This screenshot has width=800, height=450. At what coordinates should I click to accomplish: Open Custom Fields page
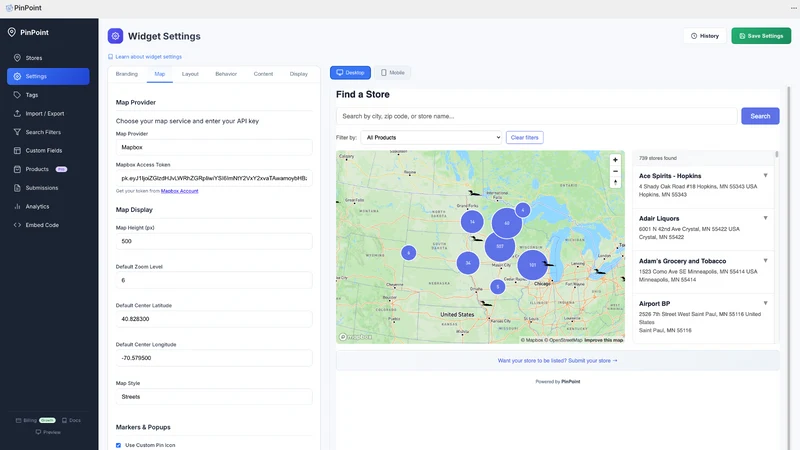tap(48, 151)
